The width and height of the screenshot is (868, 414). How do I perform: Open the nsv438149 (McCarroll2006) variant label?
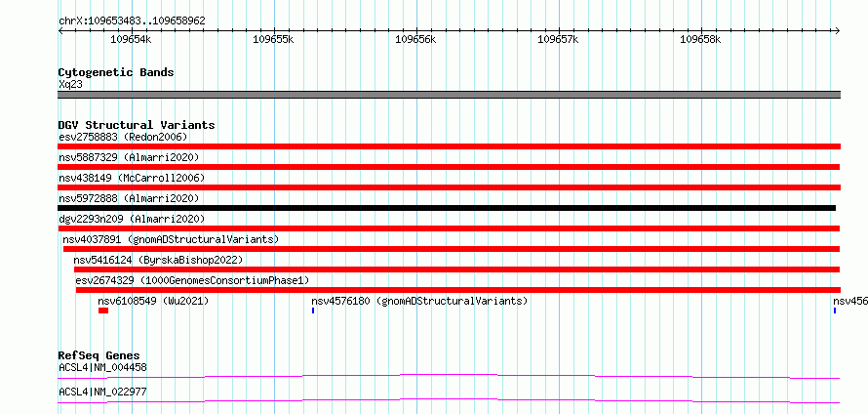coord(132,178)
